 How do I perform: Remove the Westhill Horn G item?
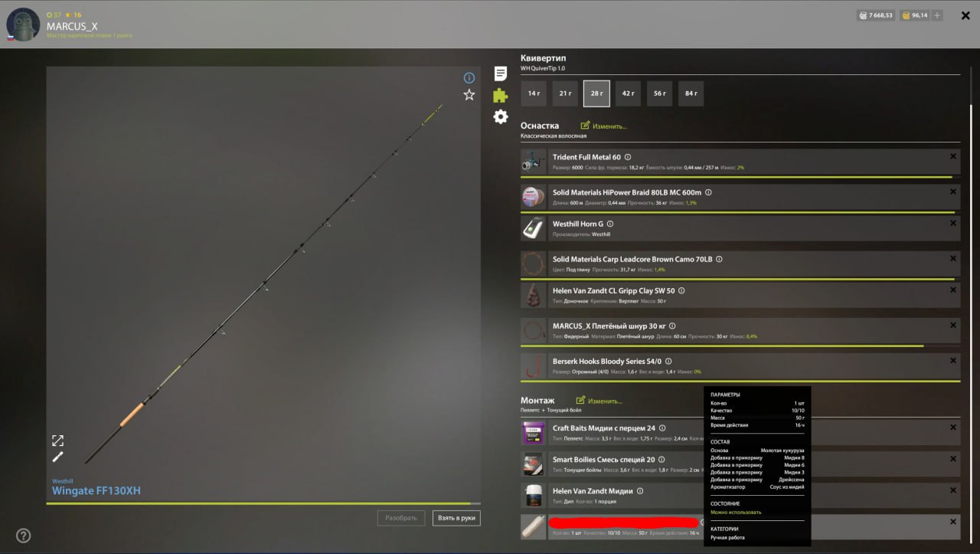pos(952,223)
